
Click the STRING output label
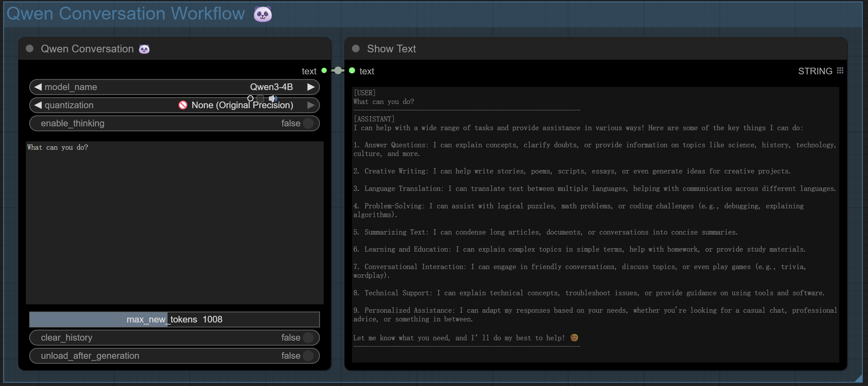click(x=815, y=71)
